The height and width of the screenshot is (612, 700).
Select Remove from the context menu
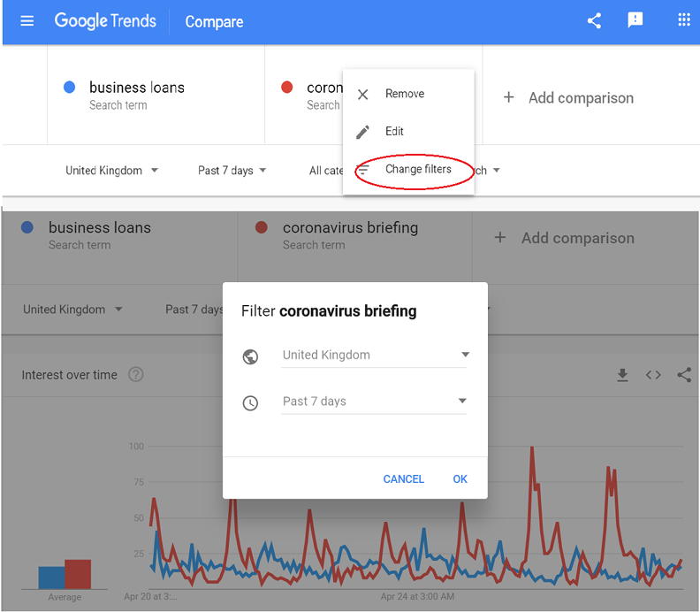click(404, 94)
